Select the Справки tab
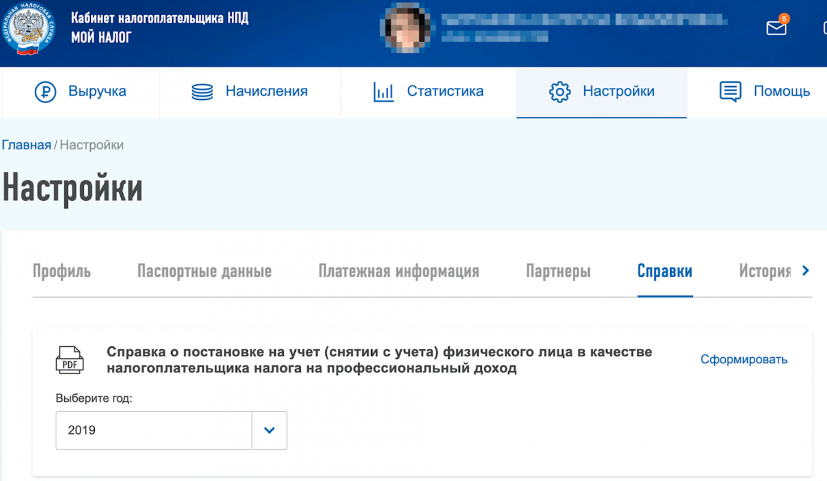The width and height of the screenshot is (827, 481). [665, 271]
